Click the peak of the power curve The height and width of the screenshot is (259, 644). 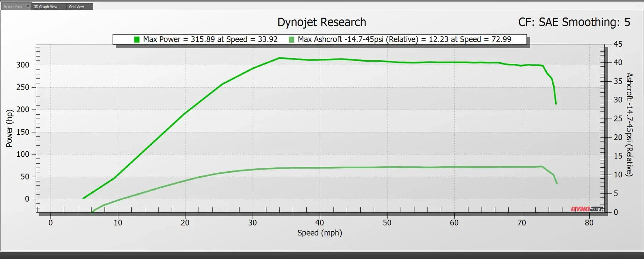point(279,58)
